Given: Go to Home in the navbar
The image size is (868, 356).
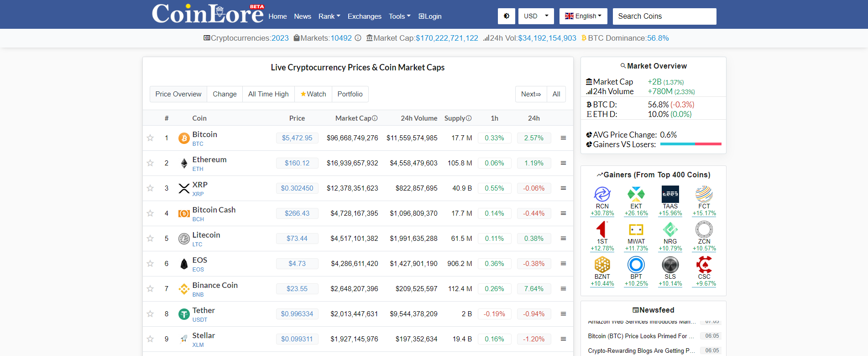Looking at the screenshot, I should tap(277, 16).
